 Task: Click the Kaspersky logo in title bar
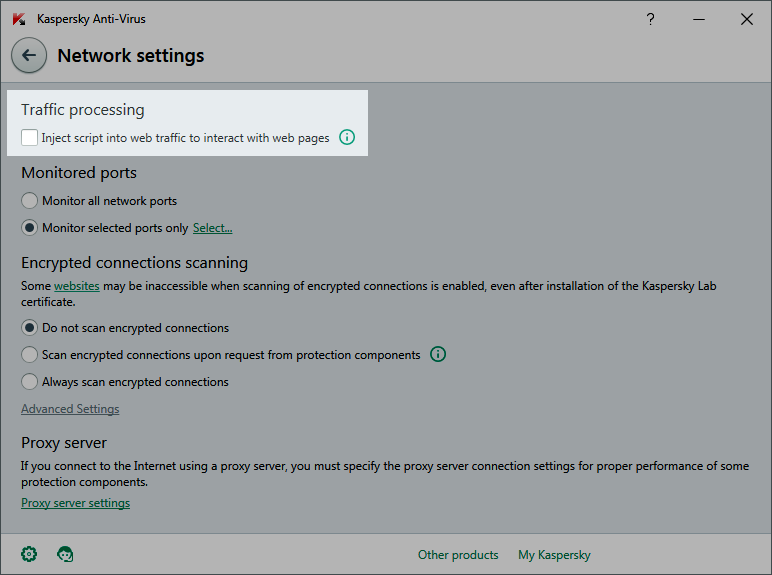(19, 19)
